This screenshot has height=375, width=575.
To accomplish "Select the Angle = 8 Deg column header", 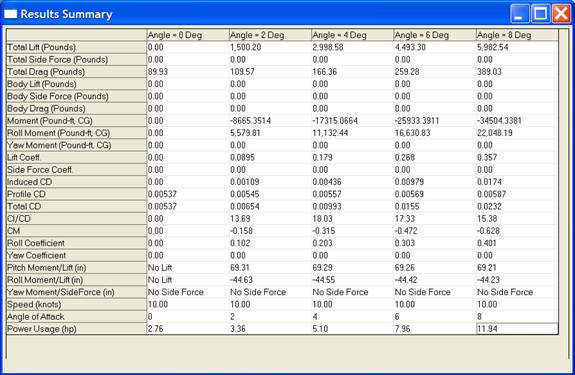I will point(517,35).
